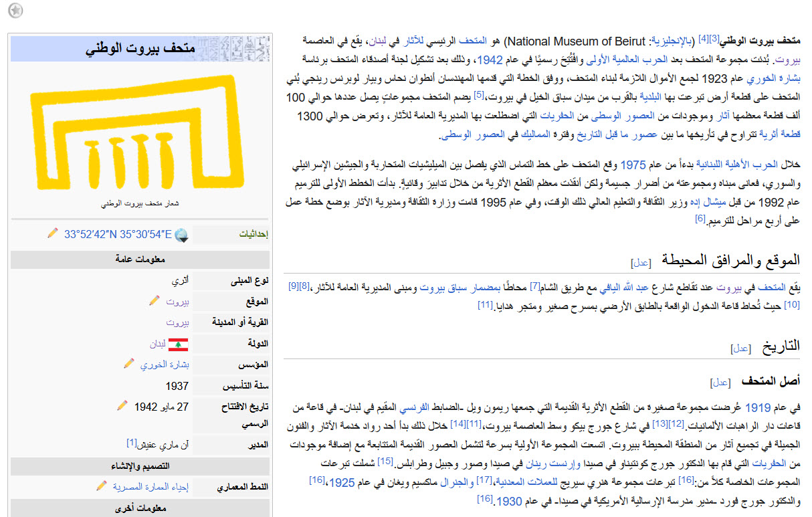Click لبنان link in the الدولة infobox row
Image resolution: width=812 pixels, height=517 pixels.
(x=157, y=344)
